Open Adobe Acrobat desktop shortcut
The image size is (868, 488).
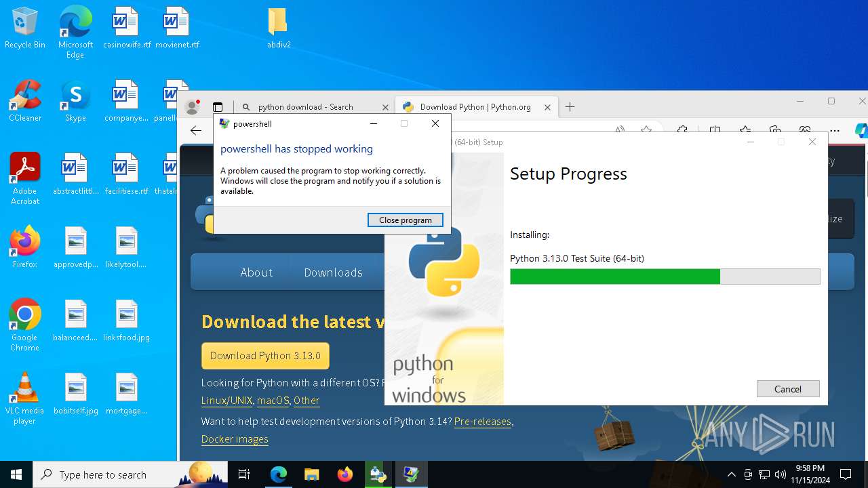tap(25, 180)
